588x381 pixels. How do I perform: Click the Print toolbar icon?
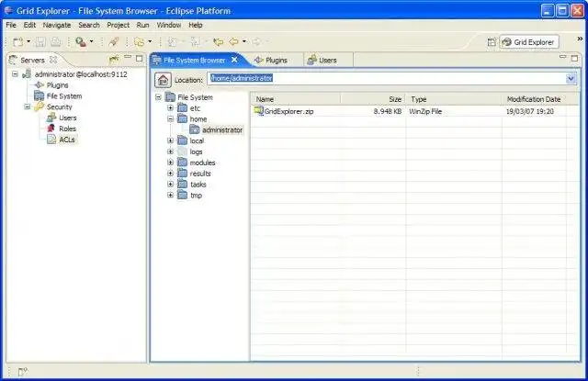tap(55, 42)
